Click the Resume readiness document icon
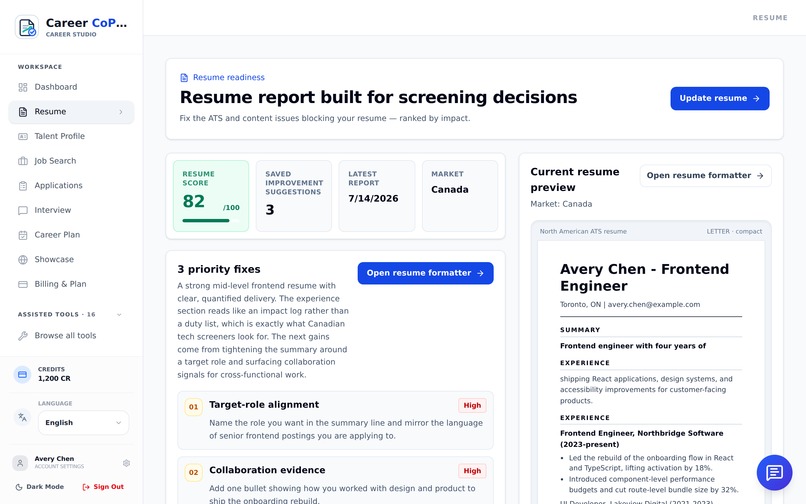Viewport: 806px width, 504px height. tap(184, 78)
